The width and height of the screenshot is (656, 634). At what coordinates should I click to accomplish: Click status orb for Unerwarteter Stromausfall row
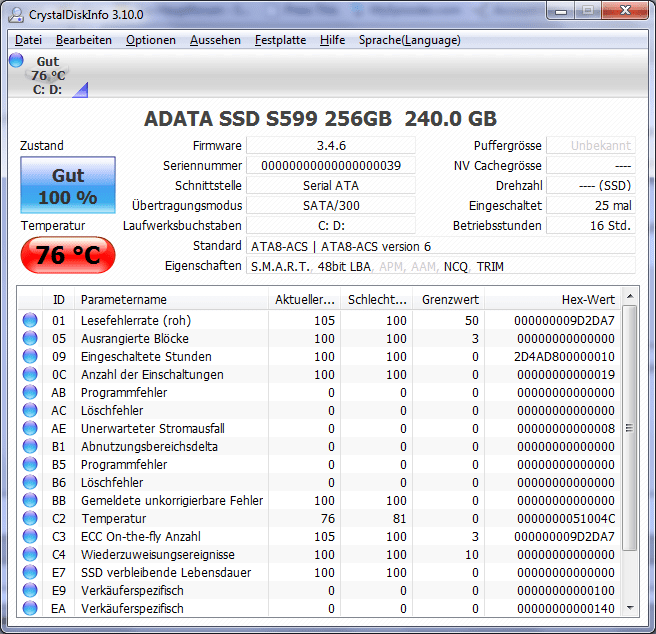(30, 428)
